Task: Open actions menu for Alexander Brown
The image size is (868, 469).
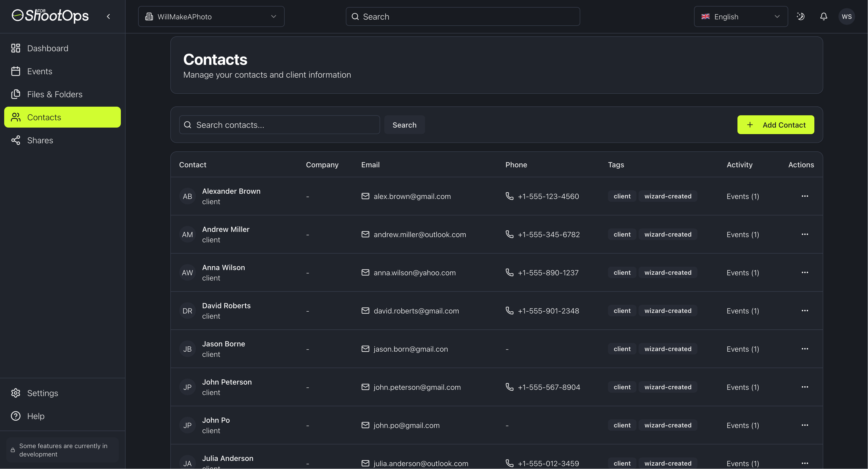Action: (x=805, y=196)
